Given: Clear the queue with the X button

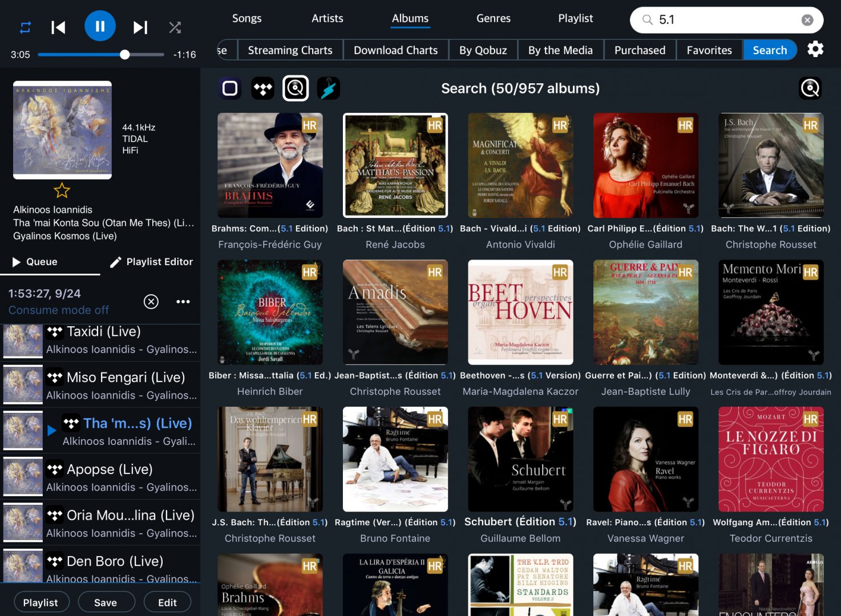Looking at the screenshot, I should [151, 302].
